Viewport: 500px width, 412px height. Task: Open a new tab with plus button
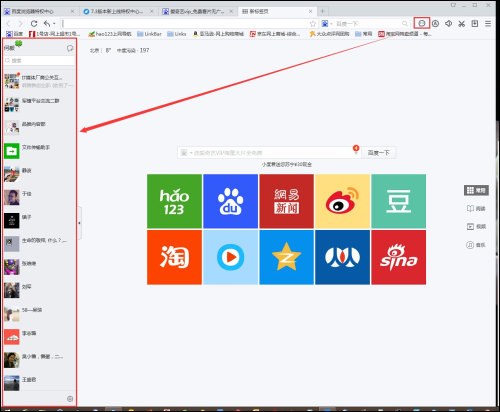tap(322, 11)
